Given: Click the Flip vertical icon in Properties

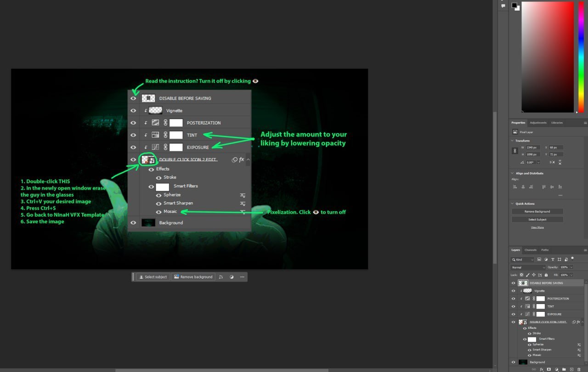Looking at the screenshot, I should (560, 162).
